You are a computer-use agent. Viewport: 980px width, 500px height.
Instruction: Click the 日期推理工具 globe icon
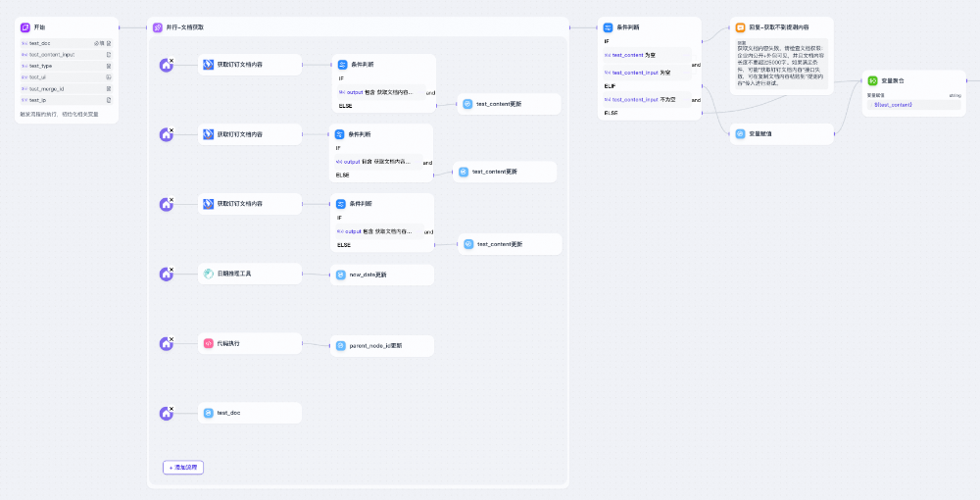tap(208, 274)
